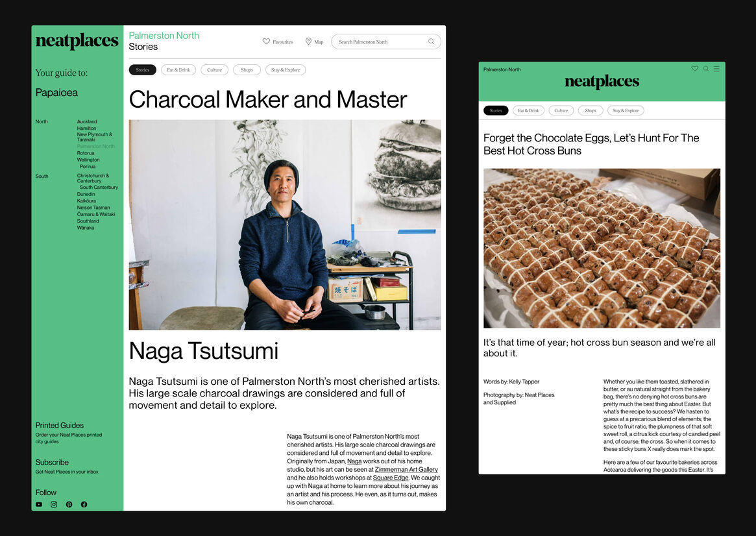Open the hamburger menu in mobile header
Viewport: 756px width, 536px height.
716,69
